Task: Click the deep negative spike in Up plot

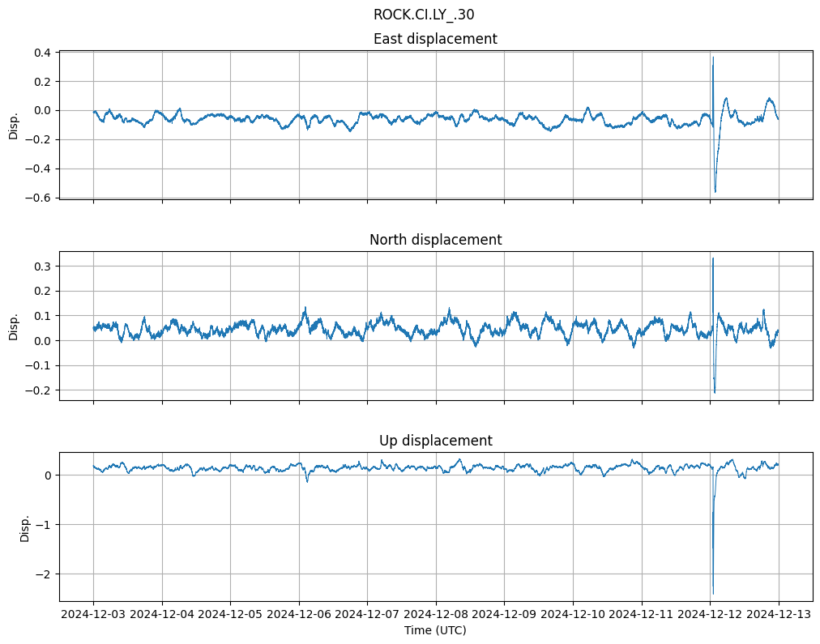Action: 713,592
